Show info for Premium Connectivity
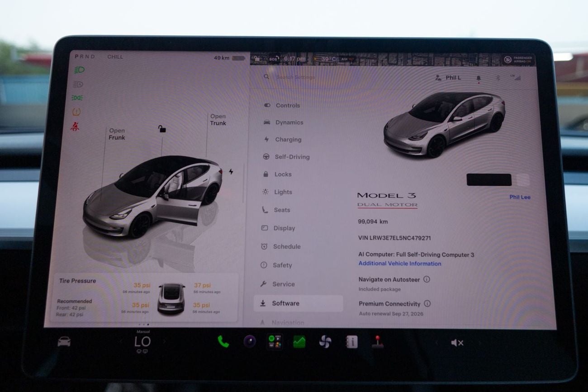This screenshot has height=392, width=588. coord(427,304)
